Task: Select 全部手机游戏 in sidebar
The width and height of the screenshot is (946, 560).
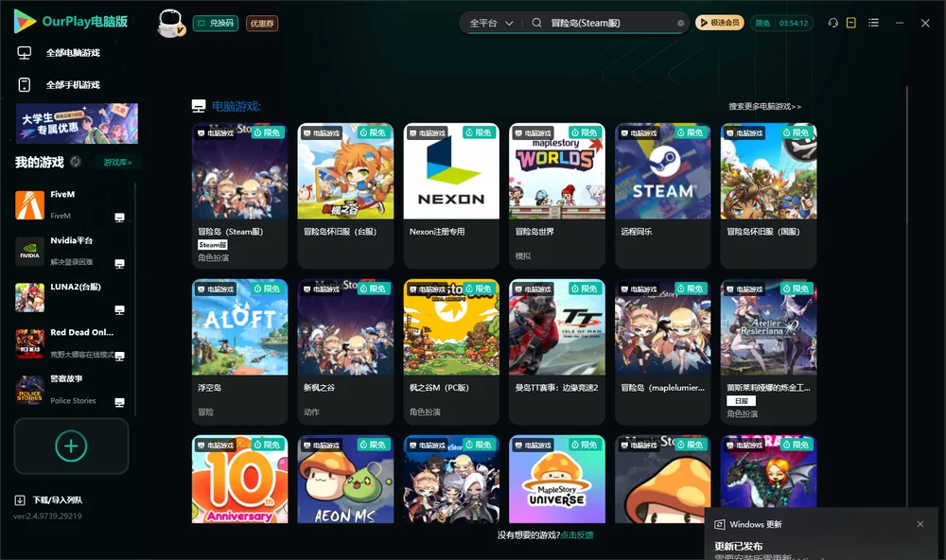Action: 73,85
